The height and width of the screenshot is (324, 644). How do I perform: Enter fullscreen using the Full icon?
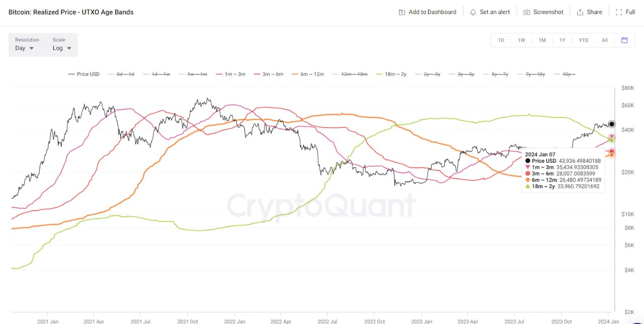[x=619, y=12]
